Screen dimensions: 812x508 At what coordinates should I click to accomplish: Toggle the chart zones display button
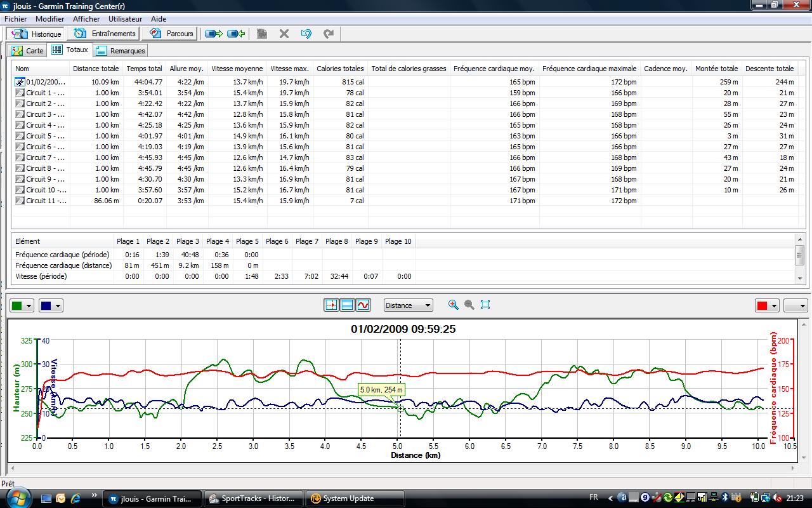[347, 305]
